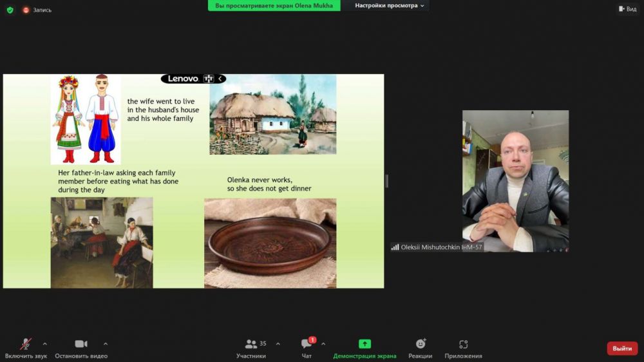Image resolution: width=644 pixels, height=362 pixels.
Task: Switch layout using Вид button
Action: coord(627,9)
